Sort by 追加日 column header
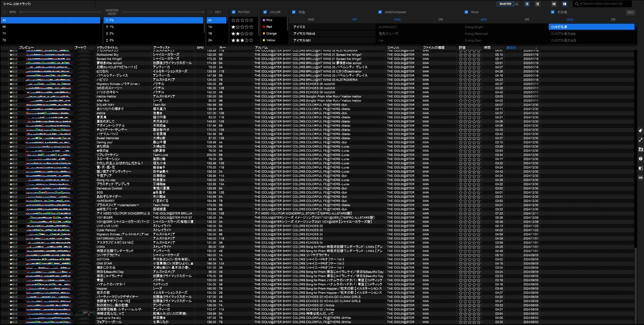The height and width of the screenshot is (325, 644). (x=511, y=48)
